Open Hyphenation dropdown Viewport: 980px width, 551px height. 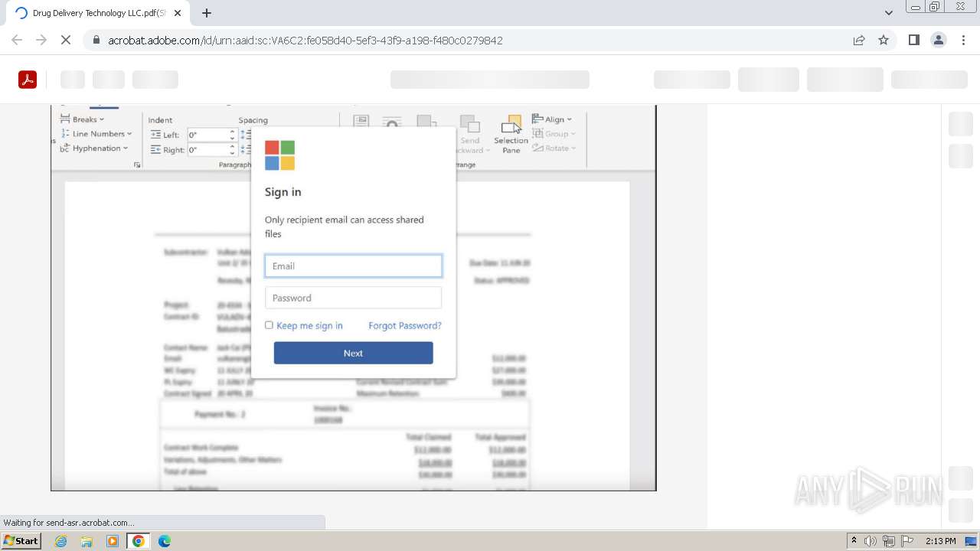94,148
